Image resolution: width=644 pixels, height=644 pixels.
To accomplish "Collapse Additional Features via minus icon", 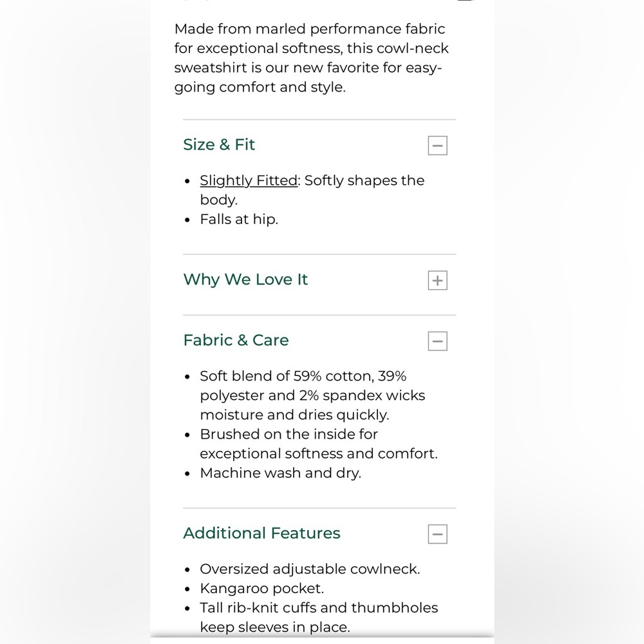I will pyautogui.click(x=437, y=534).
